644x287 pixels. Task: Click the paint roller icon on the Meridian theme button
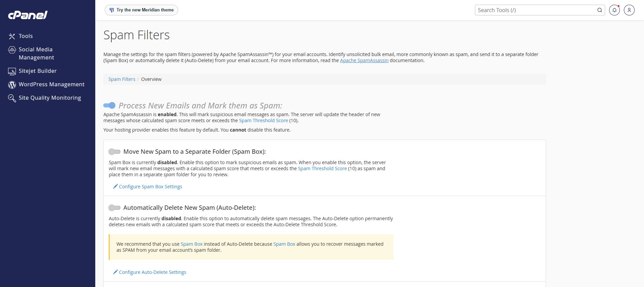coord(112,10)
